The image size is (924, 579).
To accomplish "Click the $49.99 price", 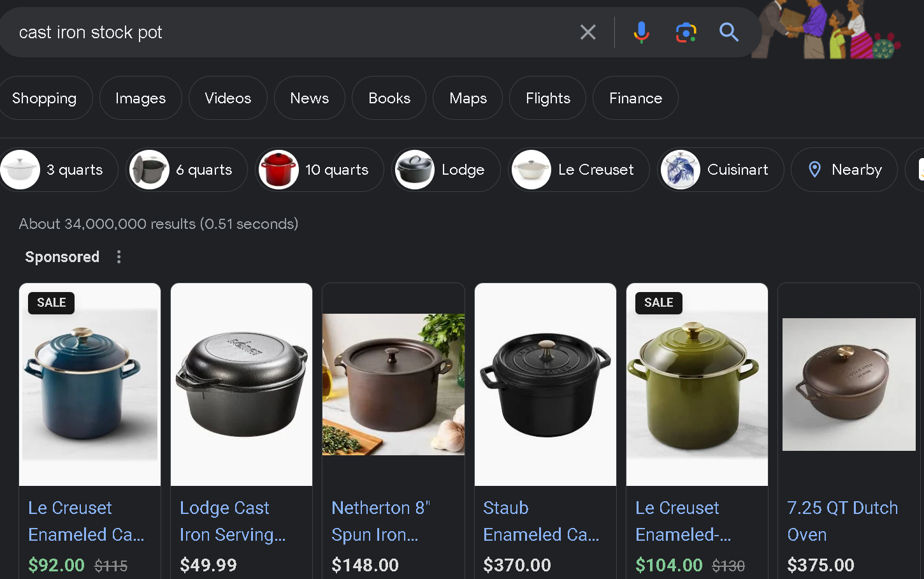I will click(x=208, y=565).
